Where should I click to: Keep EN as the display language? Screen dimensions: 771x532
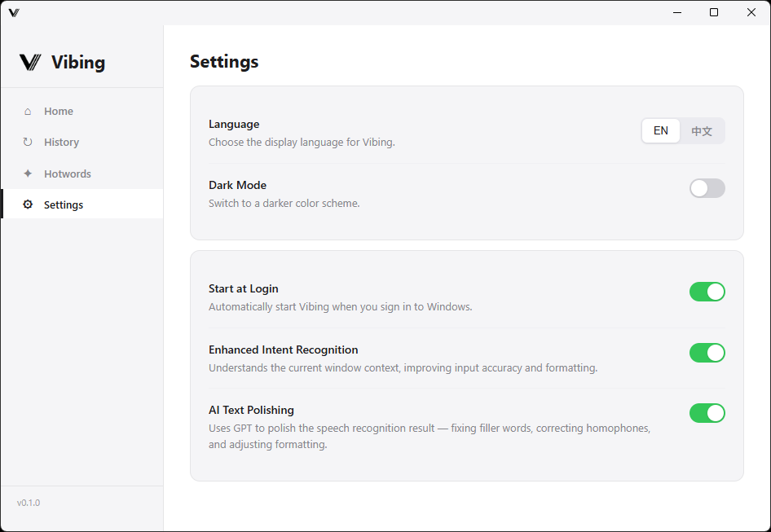(661, 130)
